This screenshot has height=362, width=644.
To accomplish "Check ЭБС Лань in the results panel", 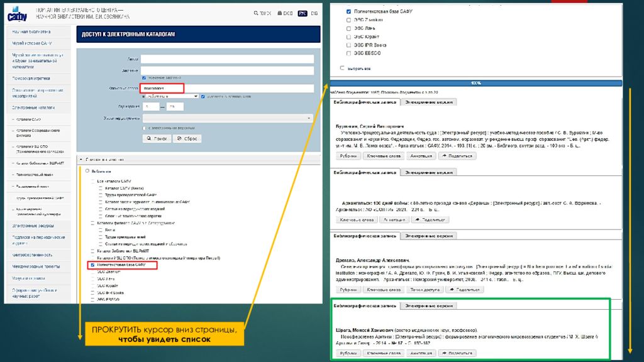I will (348, 28).
